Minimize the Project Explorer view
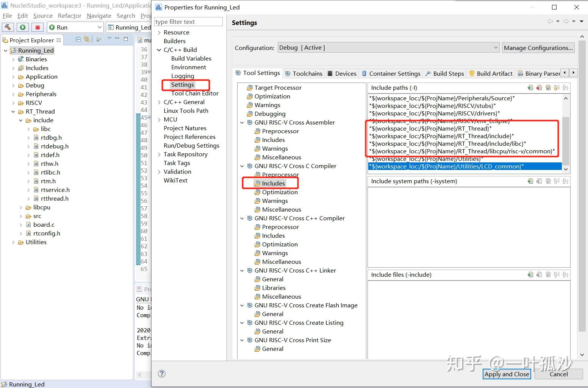588x388 pixels. pos(117,39)
